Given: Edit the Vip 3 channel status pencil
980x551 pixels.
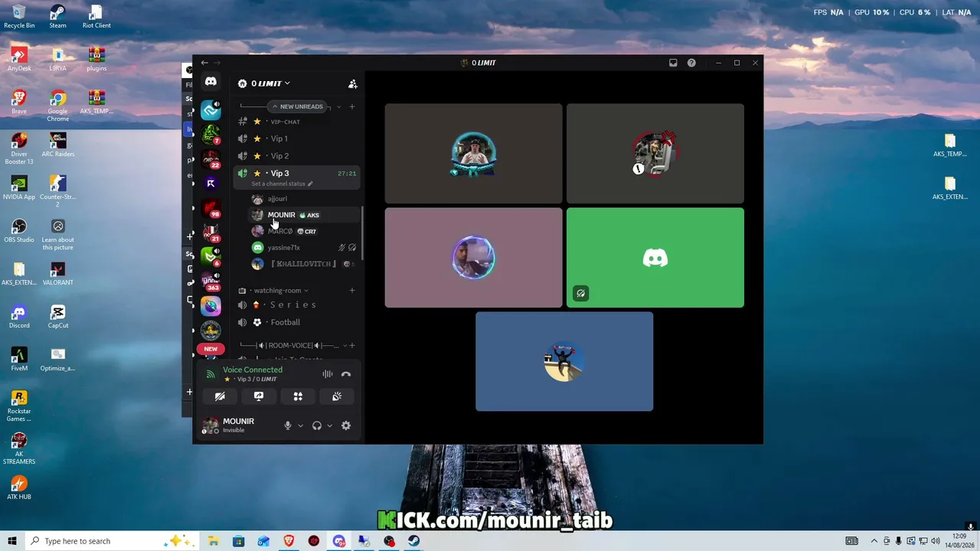Looking at the screenshot, I should point(310,184).
